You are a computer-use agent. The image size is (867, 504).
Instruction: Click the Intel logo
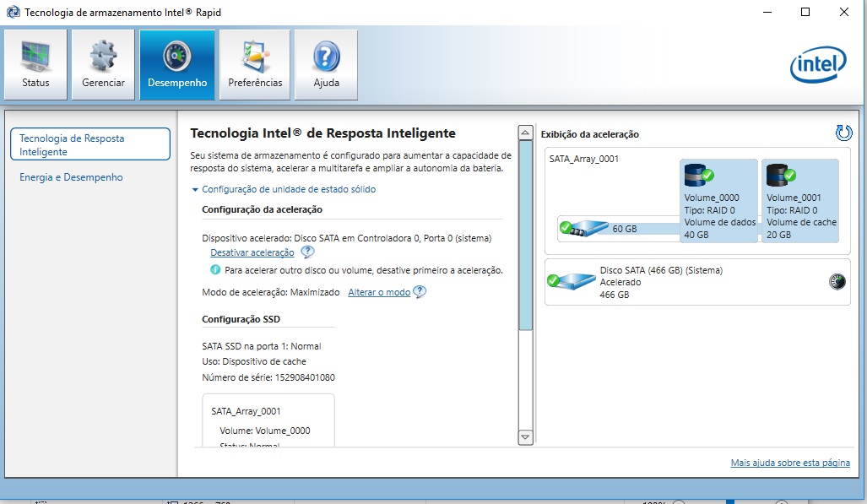click(x=818, y=65)
